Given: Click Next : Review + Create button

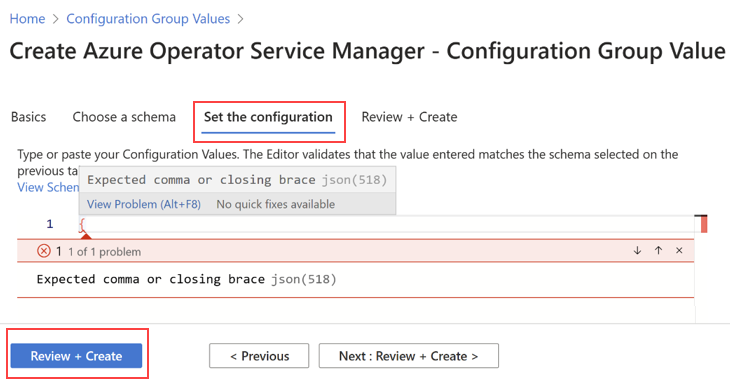Looking at the screenshot, I should click(408, 356).
